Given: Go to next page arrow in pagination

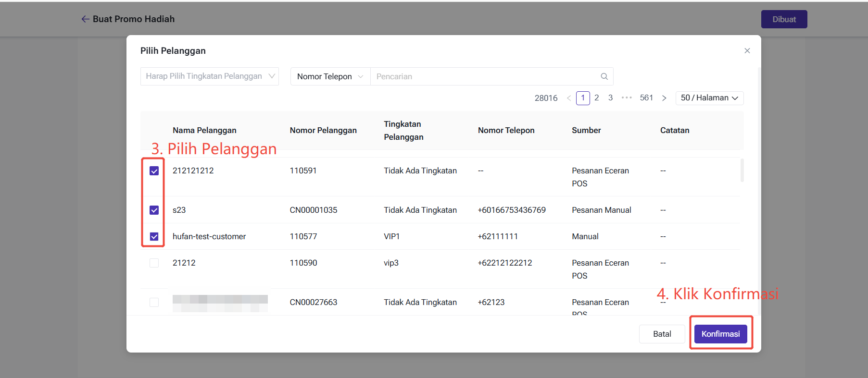Looking at the screenshot, I should coord(664,98).
